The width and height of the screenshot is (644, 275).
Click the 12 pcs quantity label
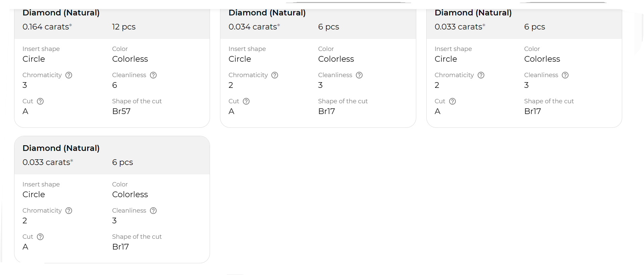coord(124,27)
